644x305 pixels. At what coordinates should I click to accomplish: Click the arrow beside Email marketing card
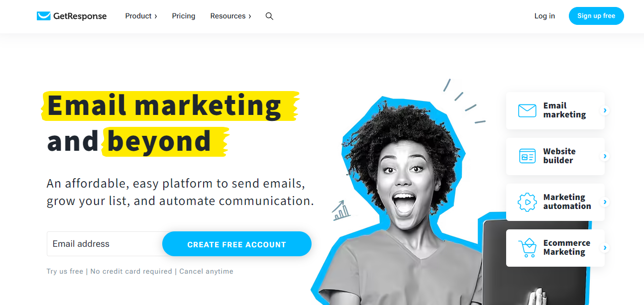tap(605, 110)
